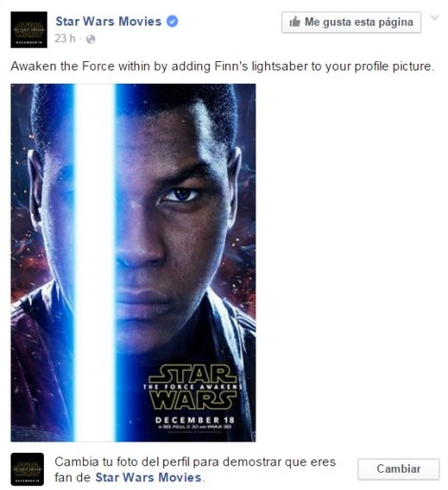
Task: Click the Star Wars Movies page avatar at top
Action: (x=29, y=30)
